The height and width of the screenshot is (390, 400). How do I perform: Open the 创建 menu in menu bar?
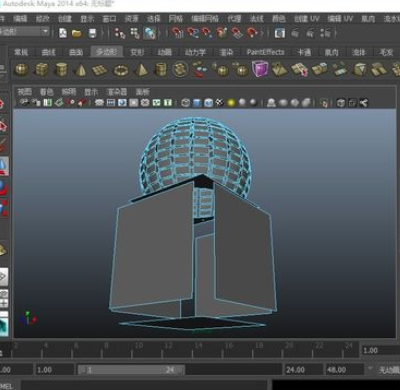(x=65, y=18)
